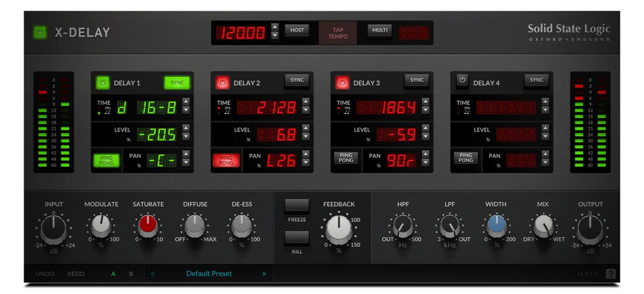Click the DIFFUSE knob
The width and height of the screenshot is (644, 294).
(195, 226)
